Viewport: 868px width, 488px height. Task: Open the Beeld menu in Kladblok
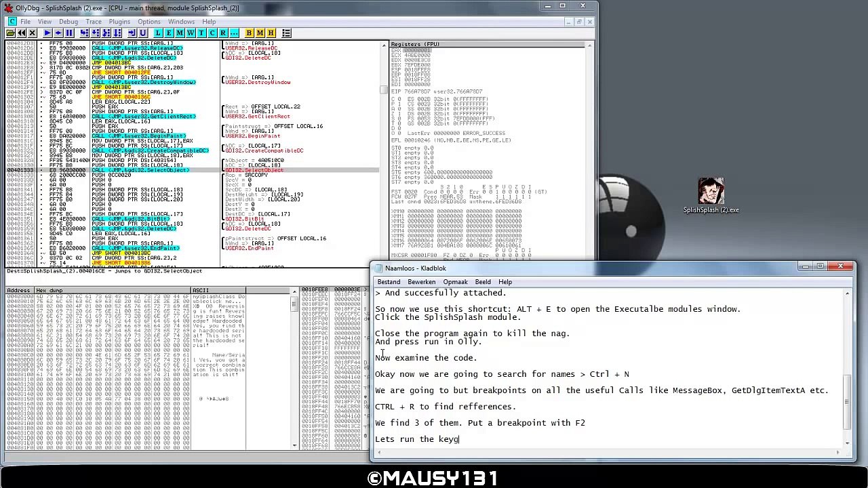pos(483,282)
